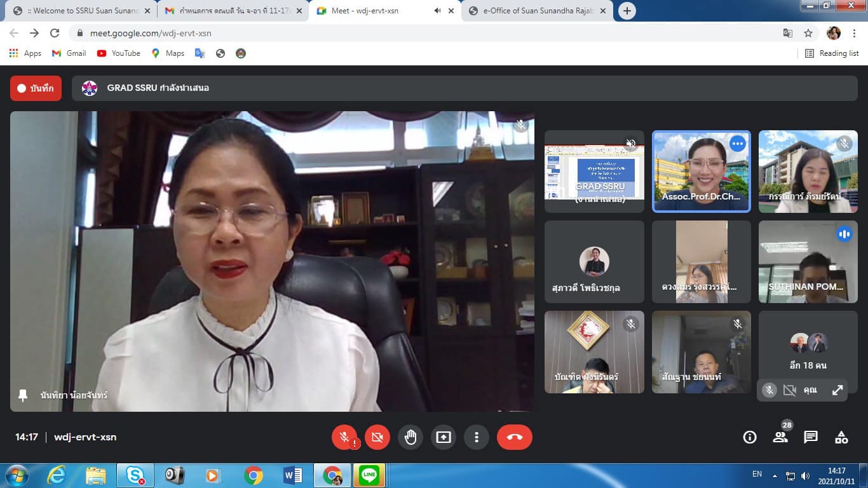Toggle the camera off button
This screenshot has width=868, height=488.
tap(377, 437)
